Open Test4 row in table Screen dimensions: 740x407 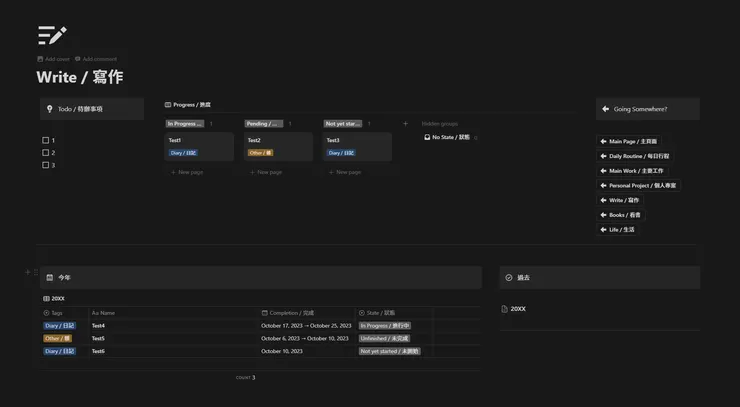coord(98,326)
